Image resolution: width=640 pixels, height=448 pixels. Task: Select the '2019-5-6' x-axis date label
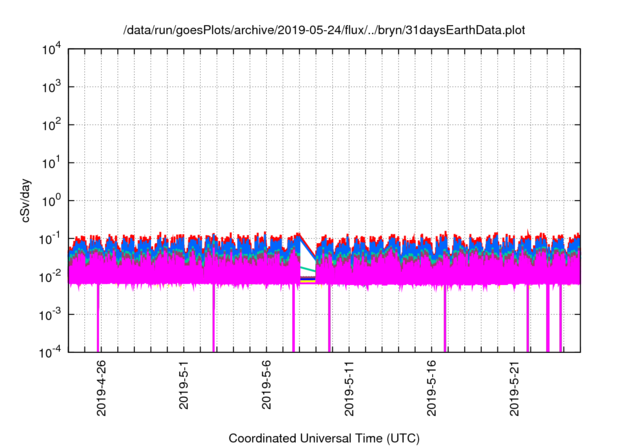tap(266, 385)
